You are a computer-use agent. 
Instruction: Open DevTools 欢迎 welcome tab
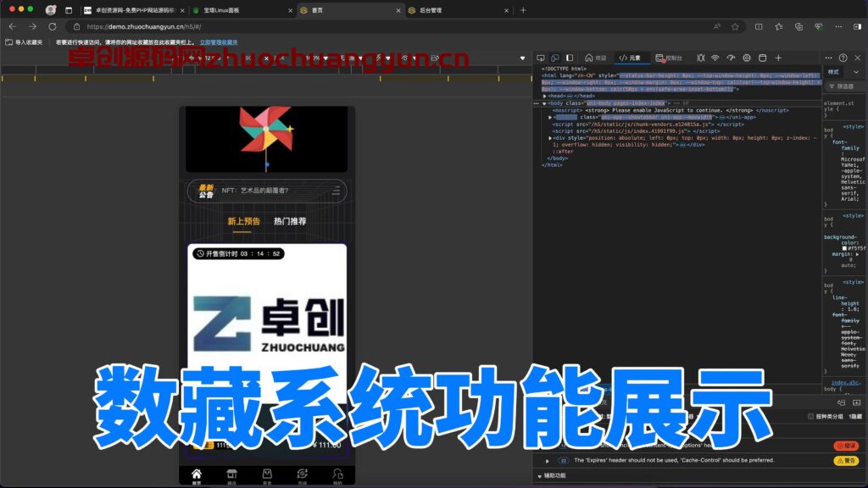coord(596,58)
